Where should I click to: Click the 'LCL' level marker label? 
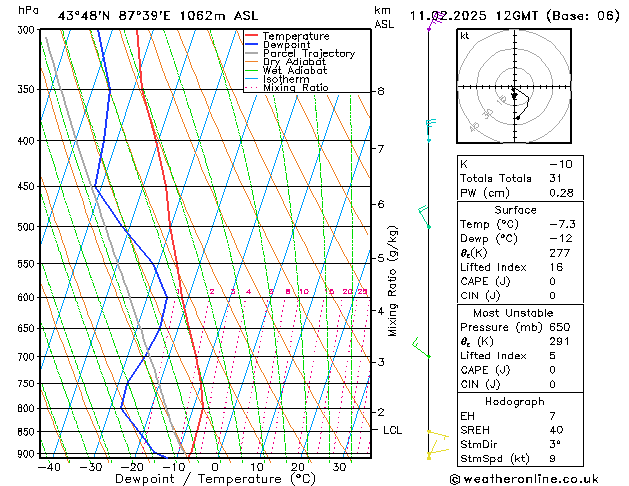click(392, 430)
